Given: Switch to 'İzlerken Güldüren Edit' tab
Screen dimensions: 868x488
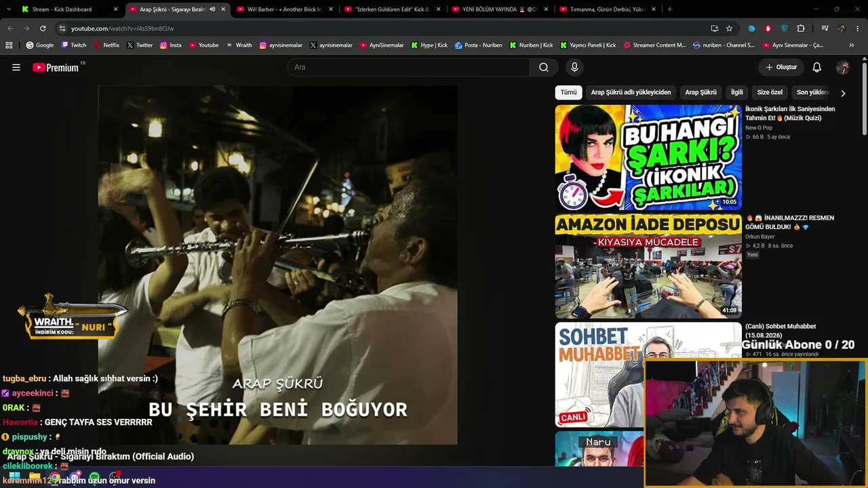Looking at the screenshot, I should click(392, 9).
